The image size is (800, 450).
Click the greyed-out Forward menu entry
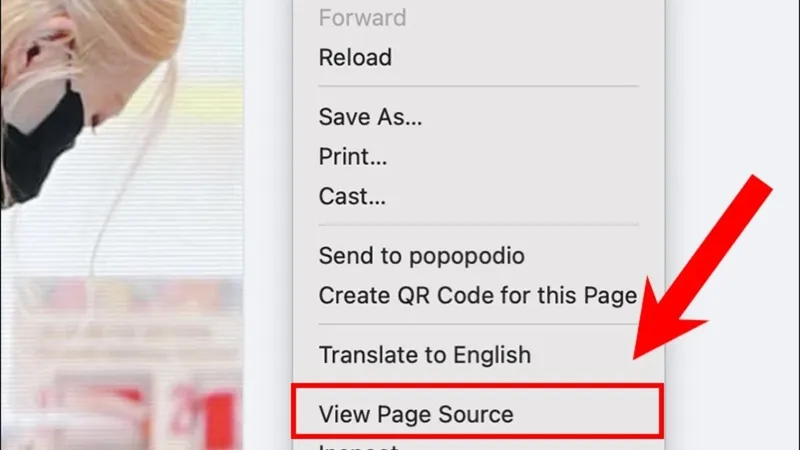coord(362,18)
